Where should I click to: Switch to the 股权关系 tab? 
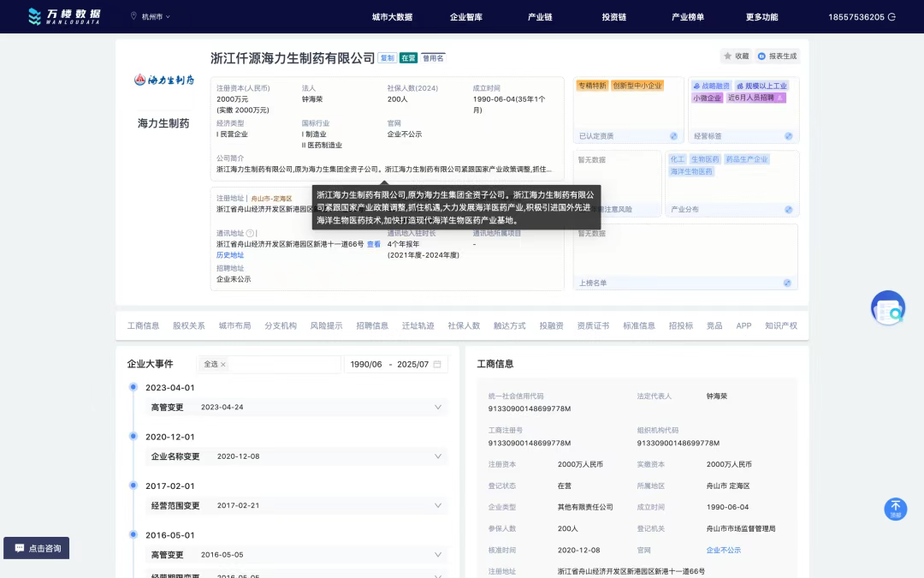click(x=188, y=325)
